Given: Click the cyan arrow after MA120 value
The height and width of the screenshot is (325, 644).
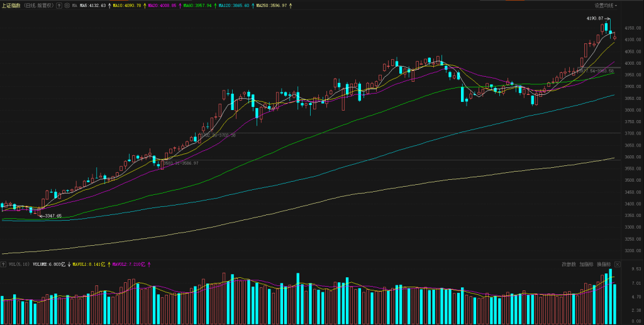Looking at the screenshot, I should click(x=253, y=5).
